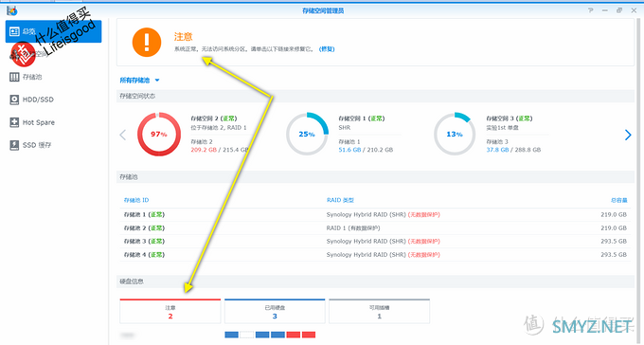Screen dimensions: 644x345
Task: Open the Hot Spare section icon
Action: 14,122
